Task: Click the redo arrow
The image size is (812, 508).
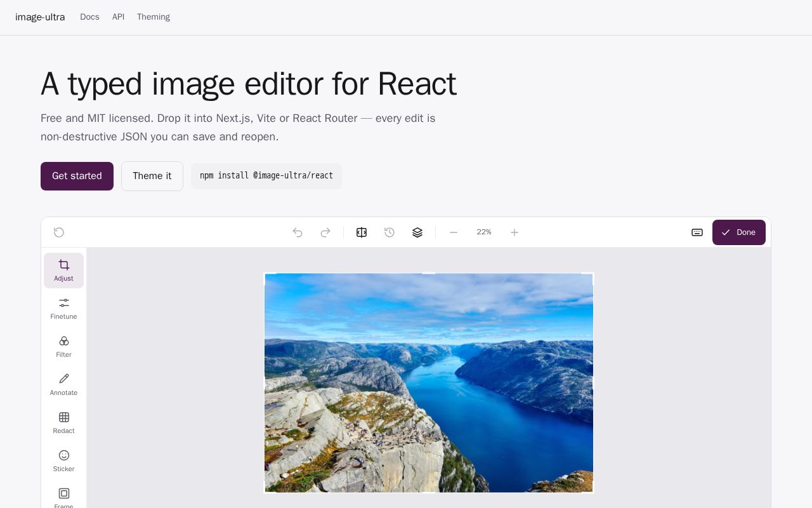Action: [x=325, y=232]
